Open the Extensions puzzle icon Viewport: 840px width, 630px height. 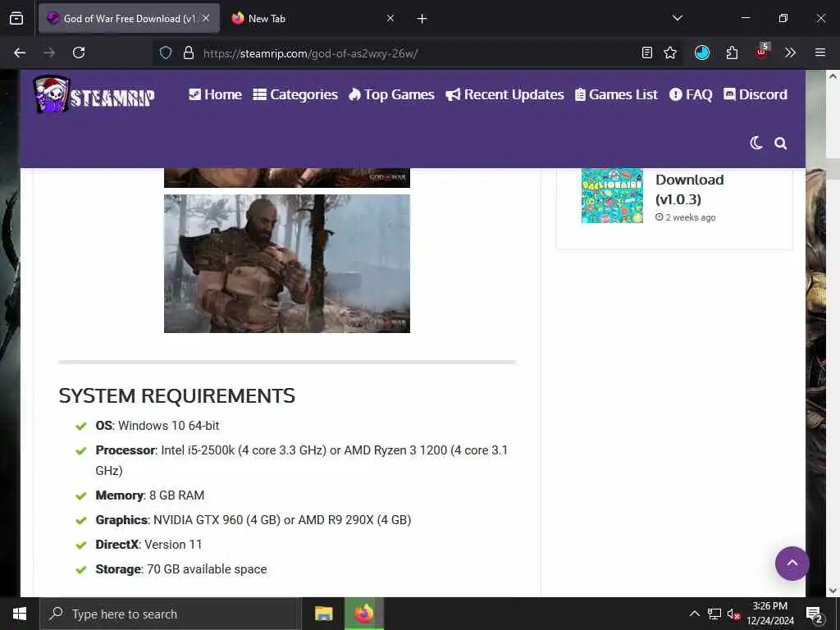point(732,52)
